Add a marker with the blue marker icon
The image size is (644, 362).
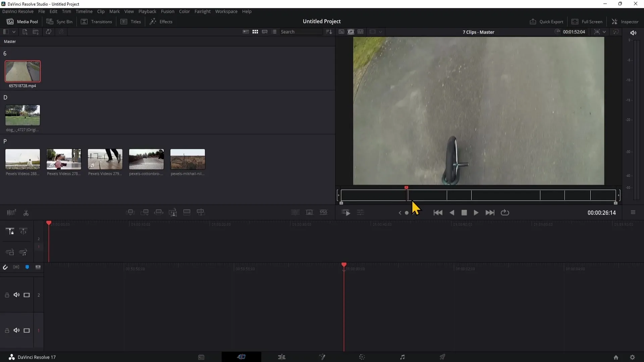(x=27, y=267)
